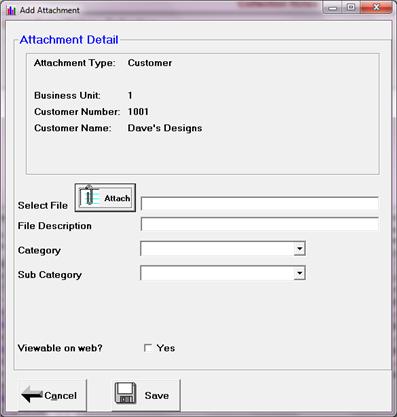The height and width of the screenshot is (417, 397).
Task: Click the Attachment Detail heading
Action: click(69, 40)
